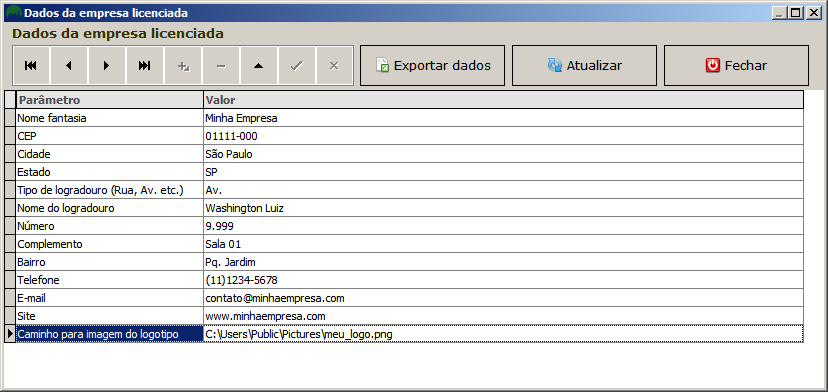
Task: Click the 'Av.' value cell
Action: pyautogui.click(x=504, y=190)
